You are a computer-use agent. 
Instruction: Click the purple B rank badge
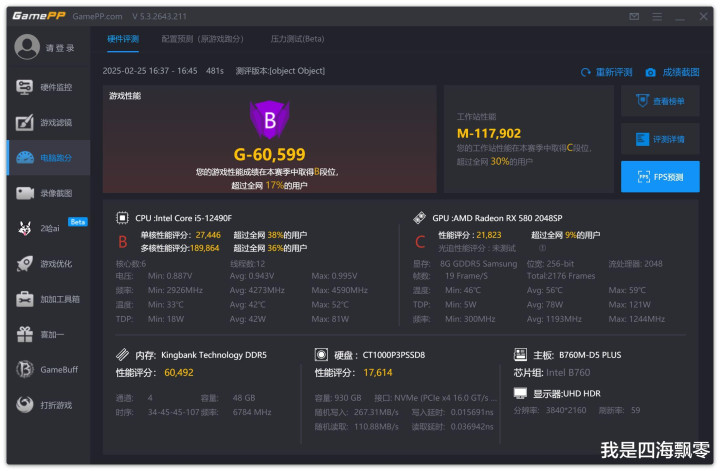click(x=270, y=120)
